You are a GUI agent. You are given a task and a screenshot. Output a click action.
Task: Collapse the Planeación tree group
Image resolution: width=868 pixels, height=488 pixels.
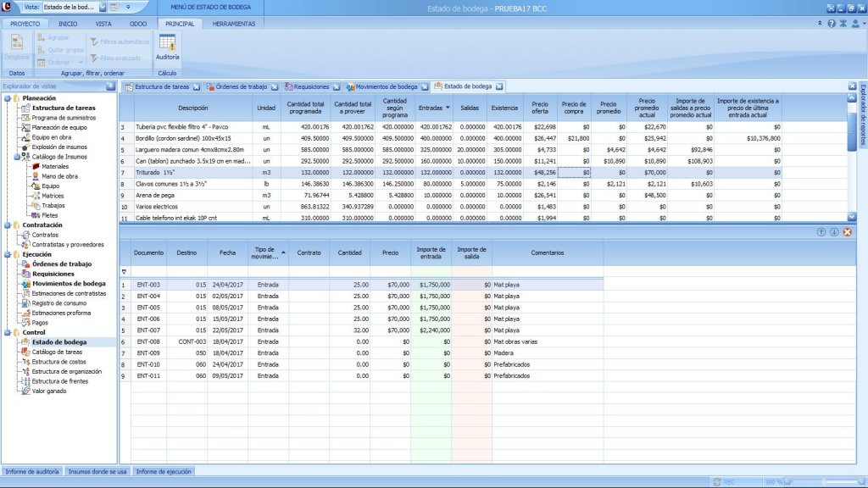pos(8,98)
